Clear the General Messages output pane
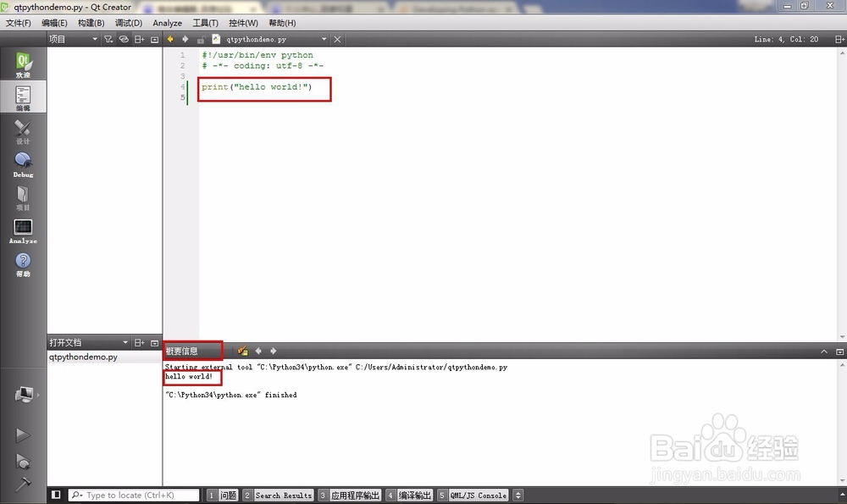 click(242, 351)
